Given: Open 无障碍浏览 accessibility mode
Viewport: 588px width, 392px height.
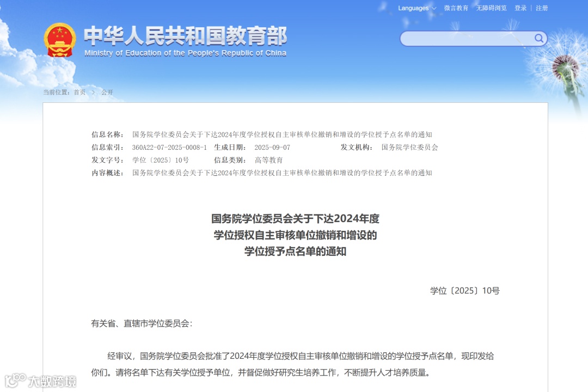Looking at the screenshot, I should pos(491,8).
